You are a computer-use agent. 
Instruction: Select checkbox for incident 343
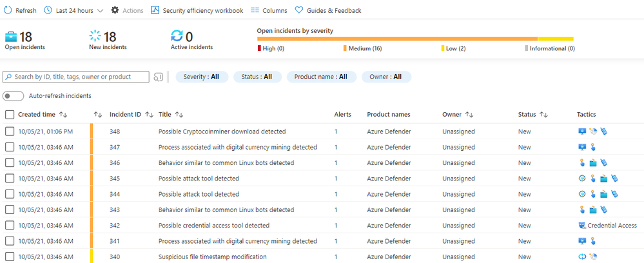[x=10, y=209]
